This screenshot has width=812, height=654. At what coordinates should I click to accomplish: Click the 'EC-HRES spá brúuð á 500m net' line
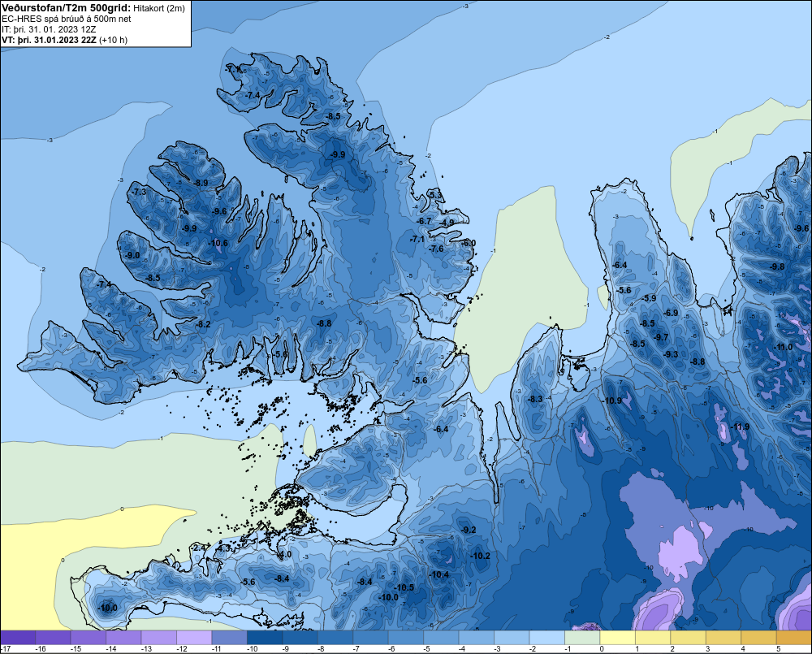[x=67, y=19]
